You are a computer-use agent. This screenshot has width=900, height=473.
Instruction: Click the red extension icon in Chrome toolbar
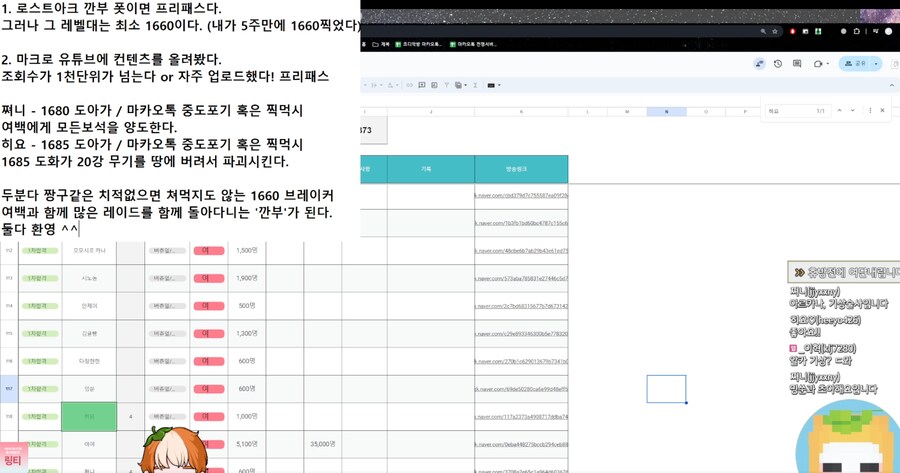pos(793,32)
